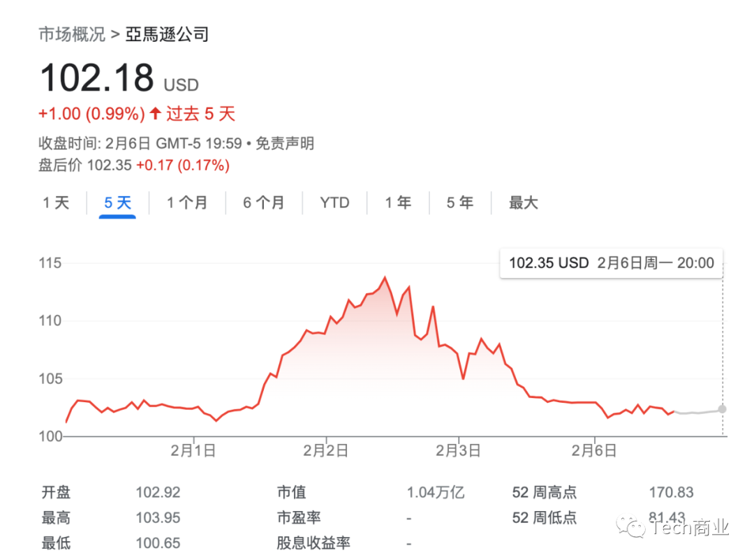Click the 2月6日 date label on the axis
Screen dimensions: 754x560
click(594, 451)
